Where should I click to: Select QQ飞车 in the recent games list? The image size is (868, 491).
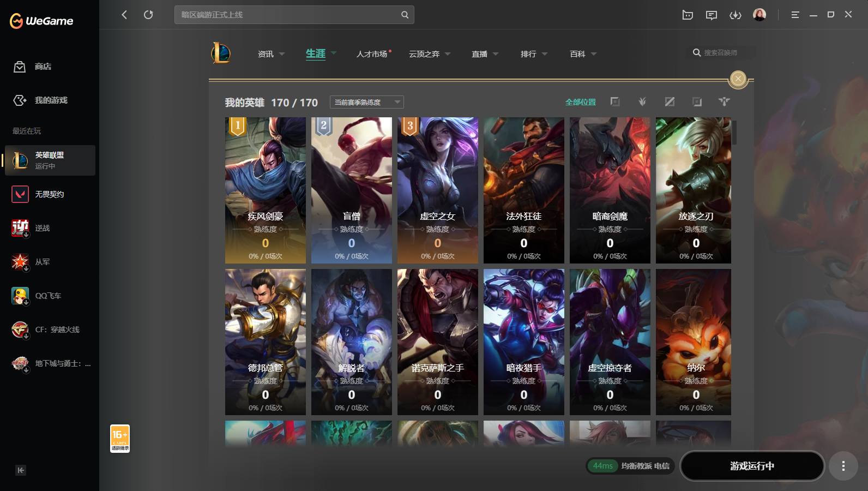50,296
